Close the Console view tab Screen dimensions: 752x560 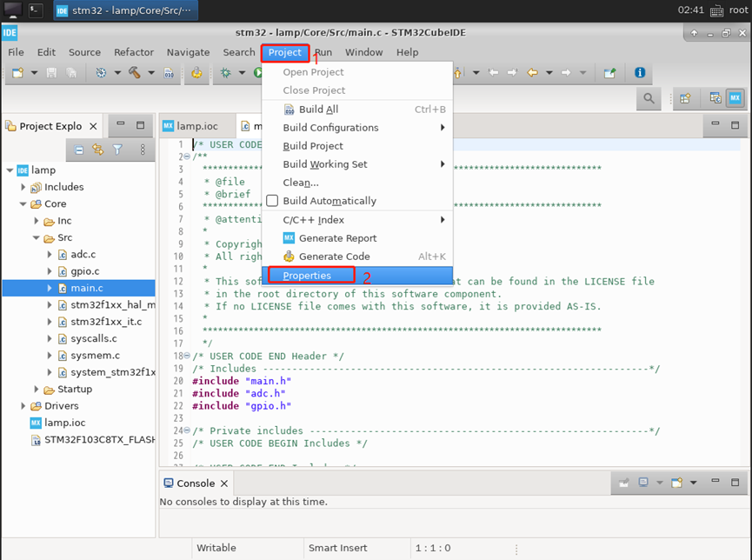click(x=224, y=483)
